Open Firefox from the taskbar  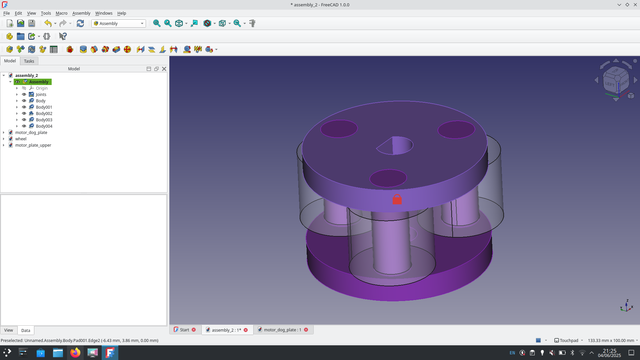(75, 353)
